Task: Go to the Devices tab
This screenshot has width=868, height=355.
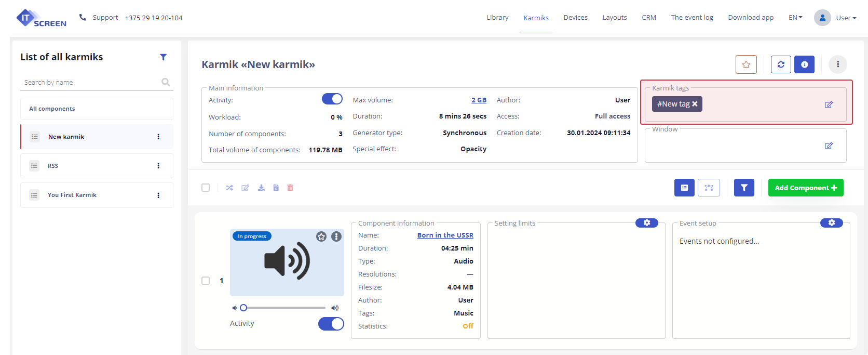Action: 575,18
